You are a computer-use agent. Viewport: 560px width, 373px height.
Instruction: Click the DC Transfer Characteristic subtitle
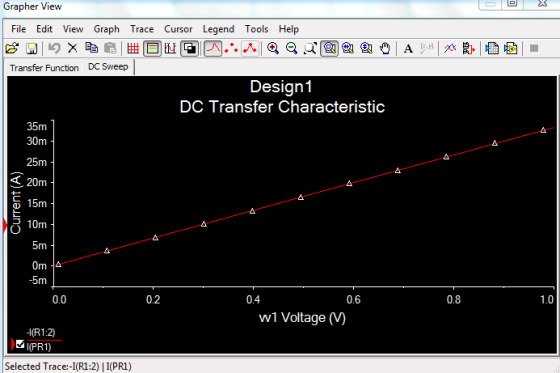[x=282, y=107]
